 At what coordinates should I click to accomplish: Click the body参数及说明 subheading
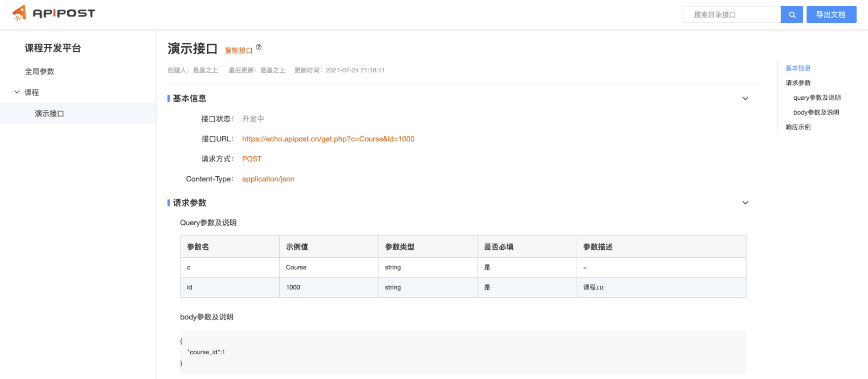point(207,317)
